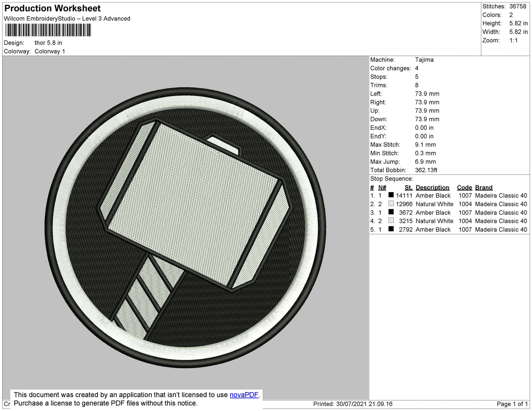Click the 'Color changes:' label
The height and width of the screenshot is (411, 532).
coord(391,68)
